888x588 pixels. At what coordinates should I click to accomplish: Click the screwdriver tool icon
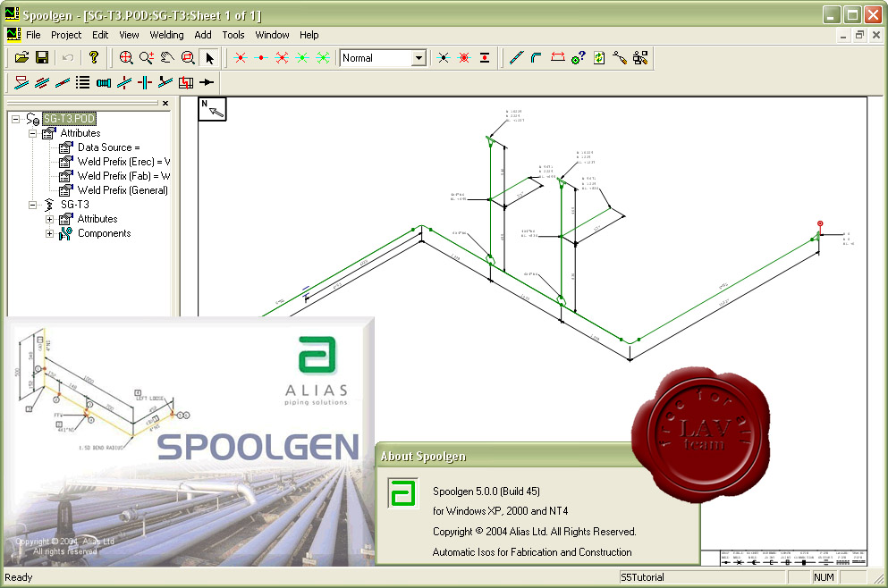coord(620,58)
